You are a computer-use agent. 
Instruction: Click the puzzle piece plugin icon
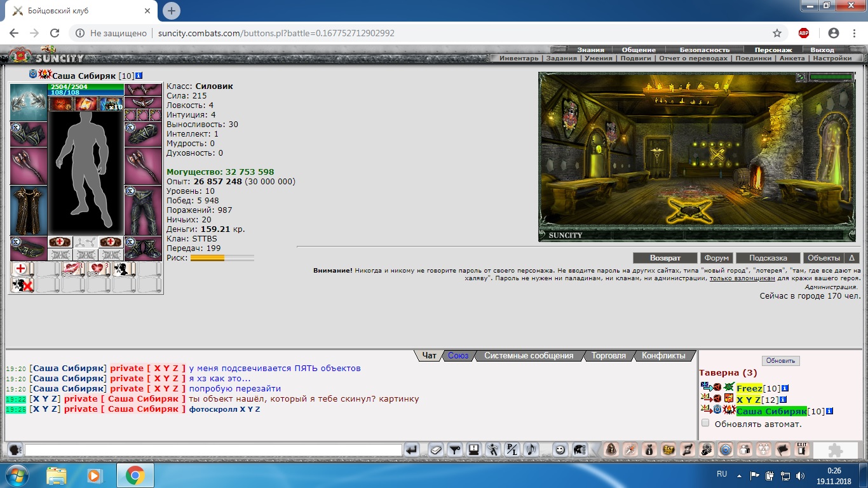835,450
